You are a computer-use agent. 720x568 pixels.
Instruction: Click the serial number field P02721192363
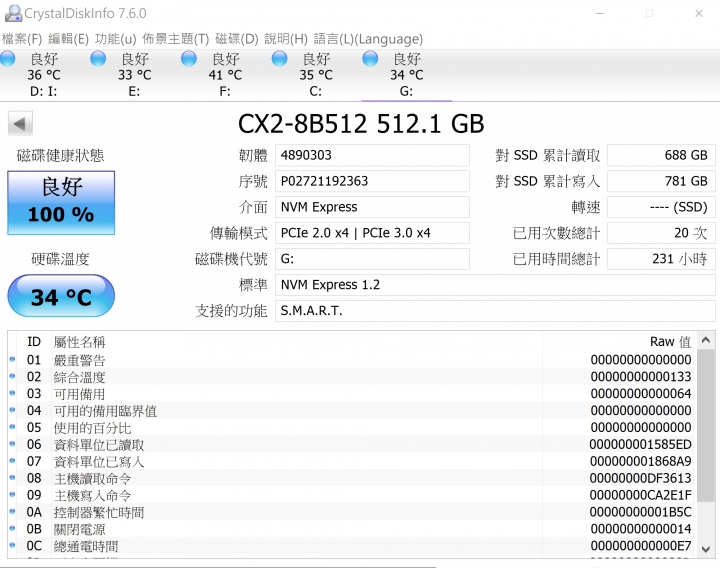pyautogui.click(x=372, y=181)
